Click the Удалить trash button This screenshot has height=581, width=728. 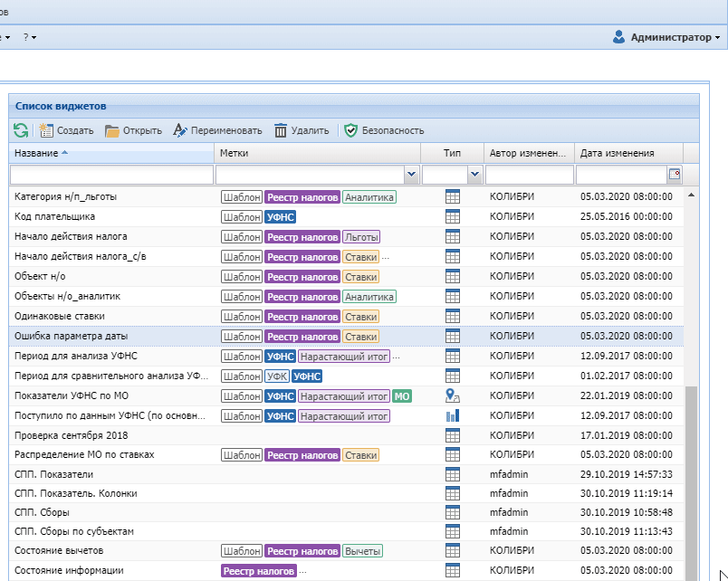[302, 130]
